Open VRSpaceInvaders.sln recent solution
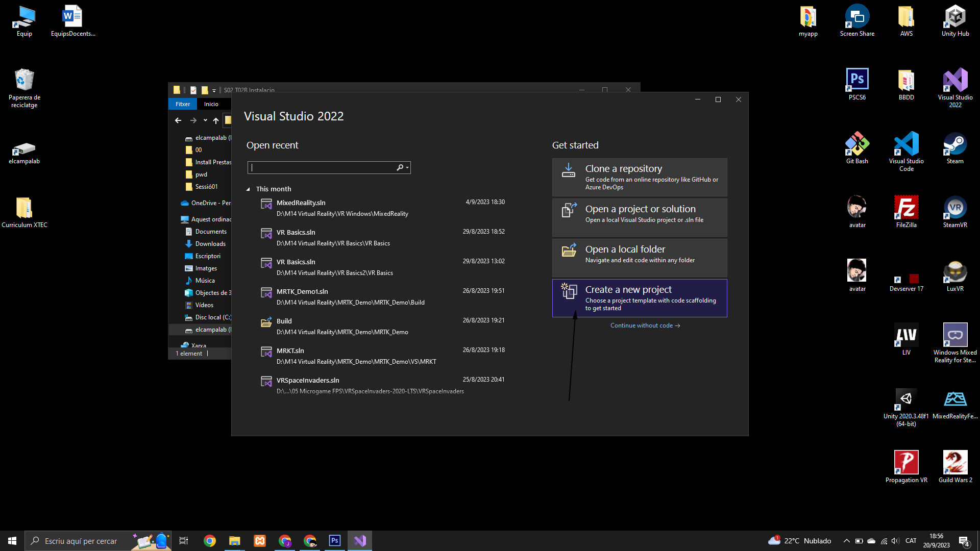Viewport: 980px width, 551px height. pos(308,381)
